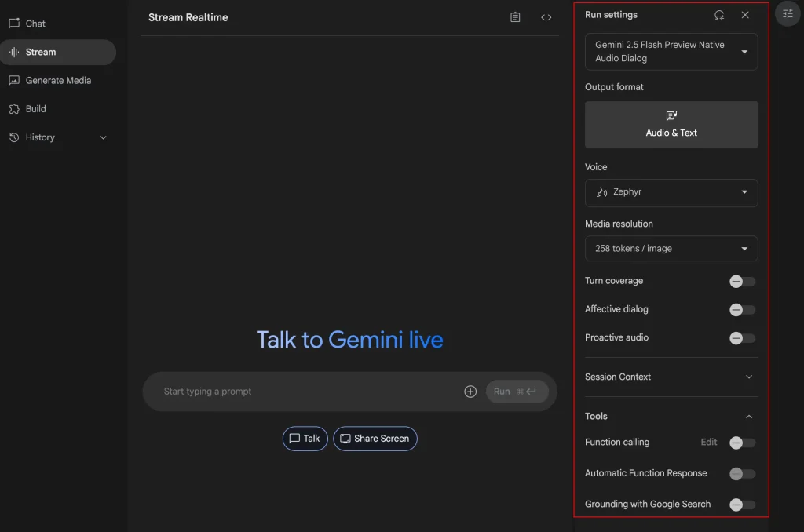Click the Start typing a prompt field
Screen dimensions: 804x532
pyautogui.click(x=309, y=392)
